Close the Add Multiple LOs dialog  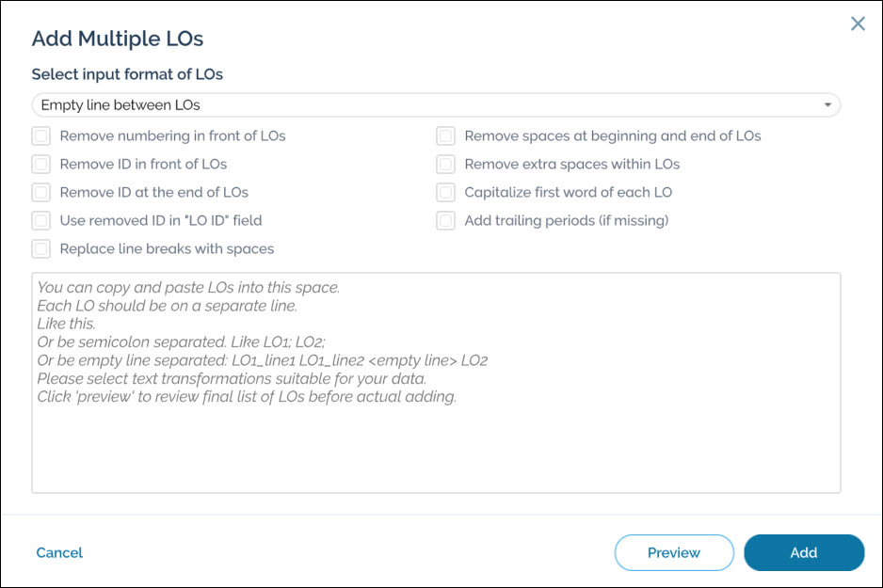pos(858,24)
